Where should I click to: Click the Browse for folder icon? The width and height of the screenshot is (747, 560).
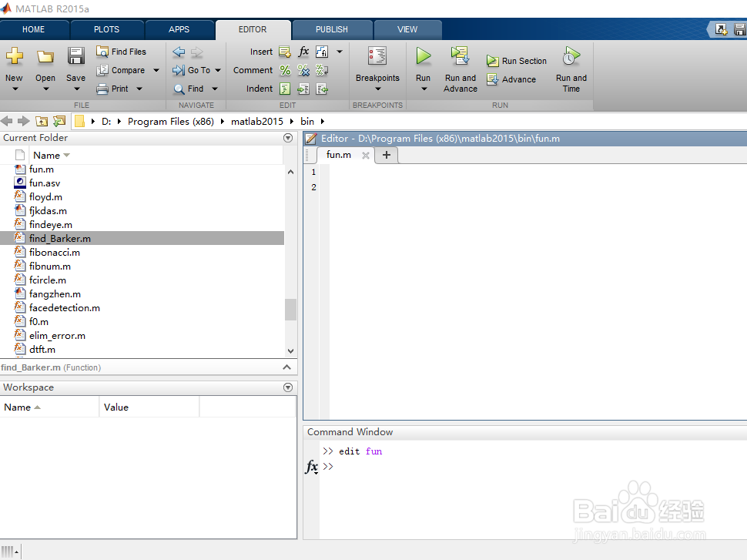point(59,121)
